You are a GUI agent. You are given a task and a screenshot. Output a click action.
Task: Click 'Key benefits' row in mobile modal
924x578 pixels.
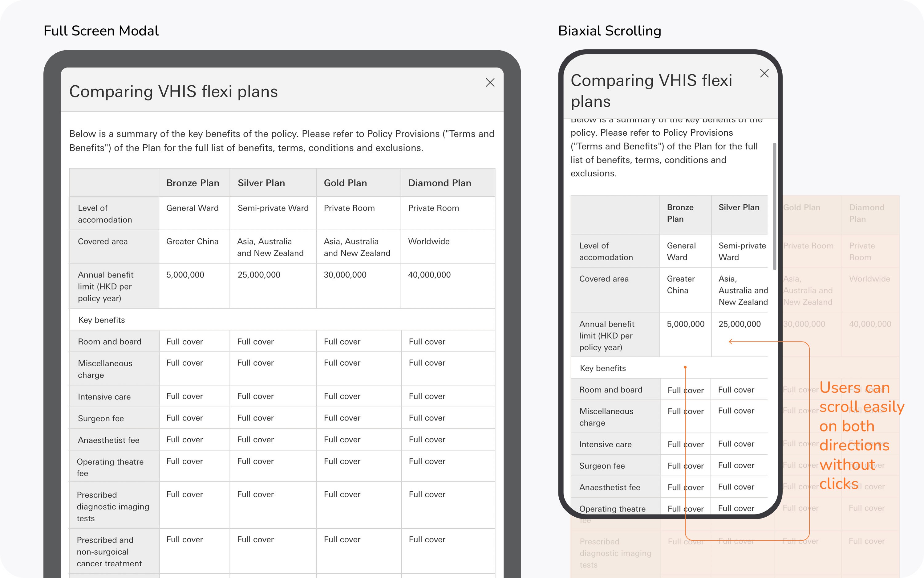[x=669, y=368]
